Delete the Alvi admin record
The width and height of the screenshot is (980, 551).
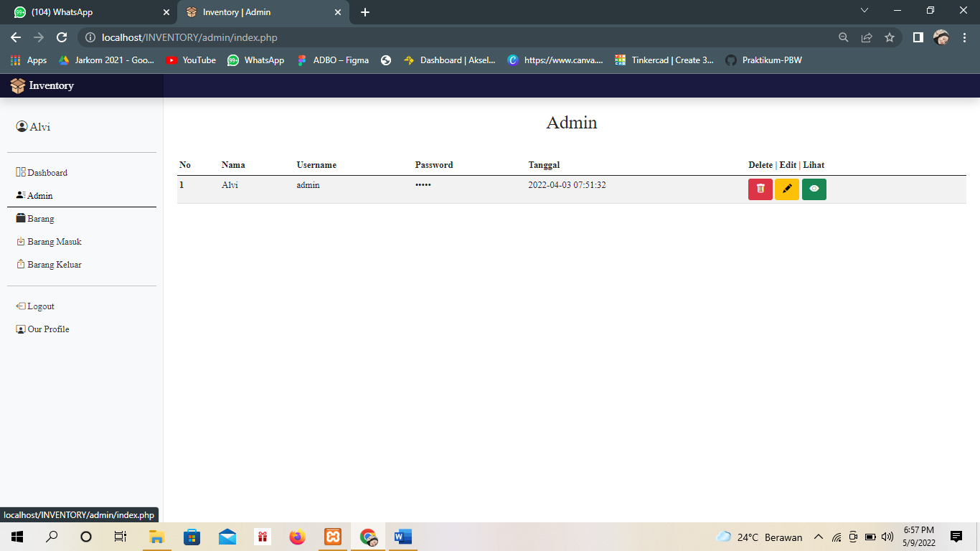pyautogui.click(x=760, y=189)
